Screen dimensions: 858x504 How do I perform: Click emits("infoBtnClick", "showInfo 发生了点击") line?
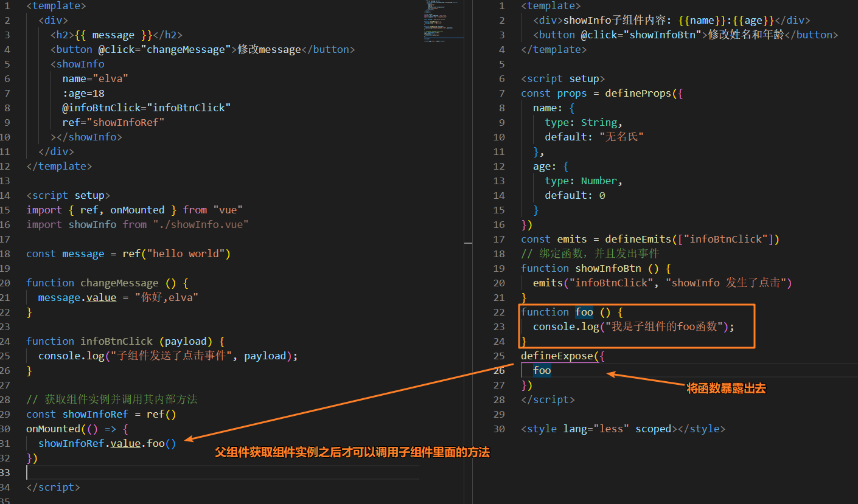663,283
